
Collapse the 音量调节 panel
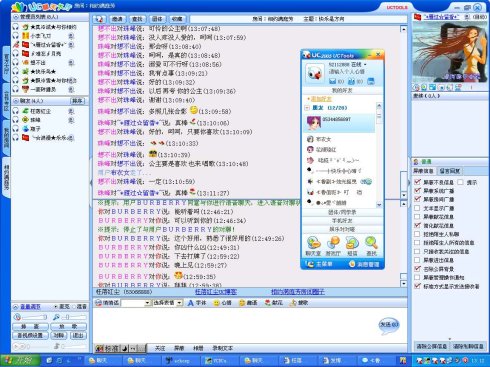point(16,307)
